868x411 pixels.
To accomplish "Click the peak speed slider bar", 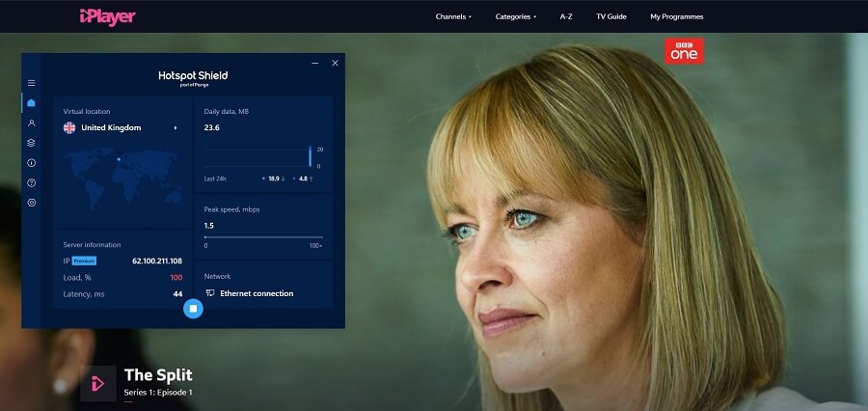I will click(263, 237).
